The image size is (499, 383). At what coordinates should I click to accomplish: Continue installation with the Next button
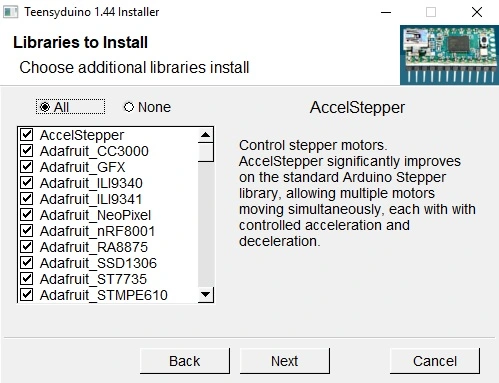285,361
